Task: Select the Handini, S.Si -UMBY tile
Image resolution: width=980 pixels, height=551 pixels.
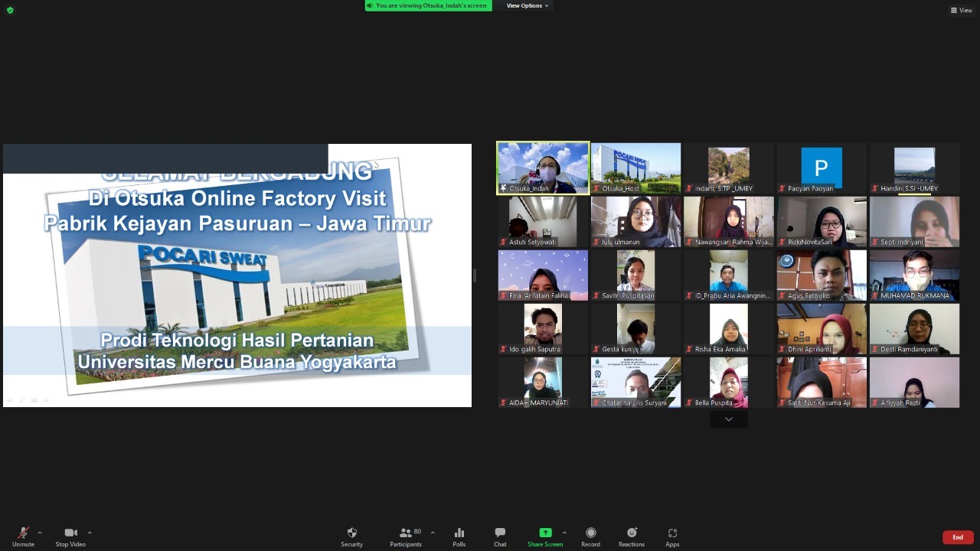Action: point(914,168)
